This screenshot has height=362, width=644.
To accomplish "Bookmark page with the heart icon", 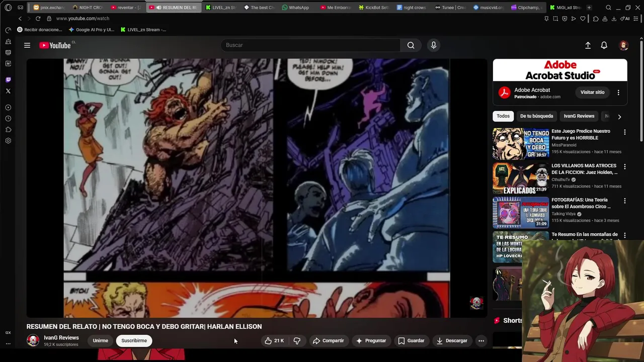I will (583, 19).
